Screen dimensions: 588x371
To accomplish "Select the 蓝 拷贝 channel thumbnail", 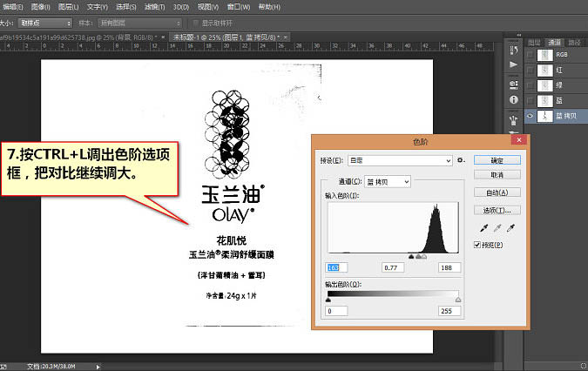I will point(544,116).
